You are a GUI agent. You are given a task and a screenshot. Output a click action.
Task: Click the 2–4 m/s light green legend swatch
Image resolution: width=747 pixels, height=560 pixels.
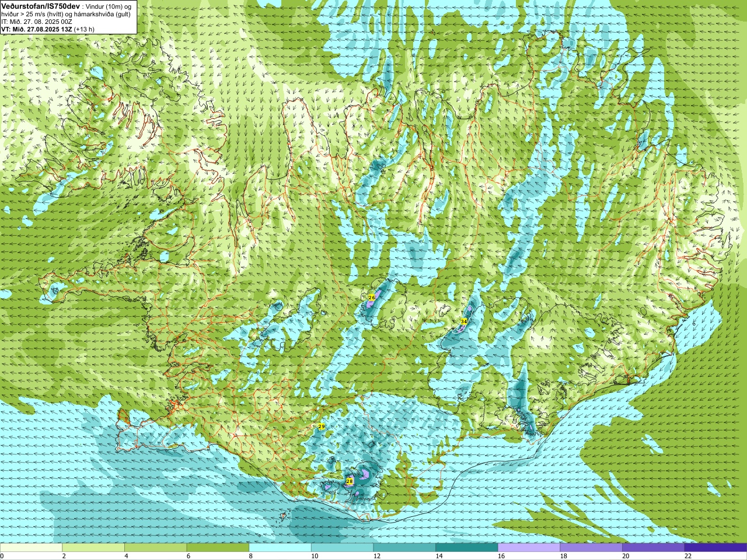click(x=93, y=548)
